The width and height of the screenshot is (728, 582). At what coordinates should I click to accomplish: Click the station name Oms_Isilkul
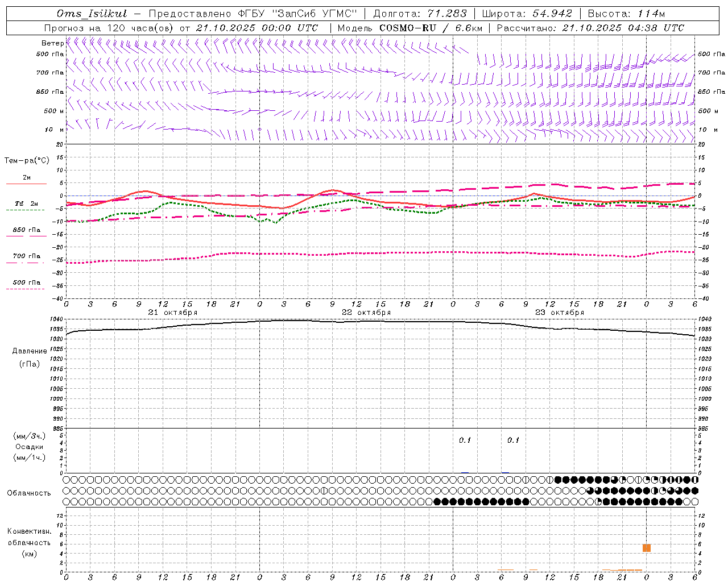coord(92,14)
